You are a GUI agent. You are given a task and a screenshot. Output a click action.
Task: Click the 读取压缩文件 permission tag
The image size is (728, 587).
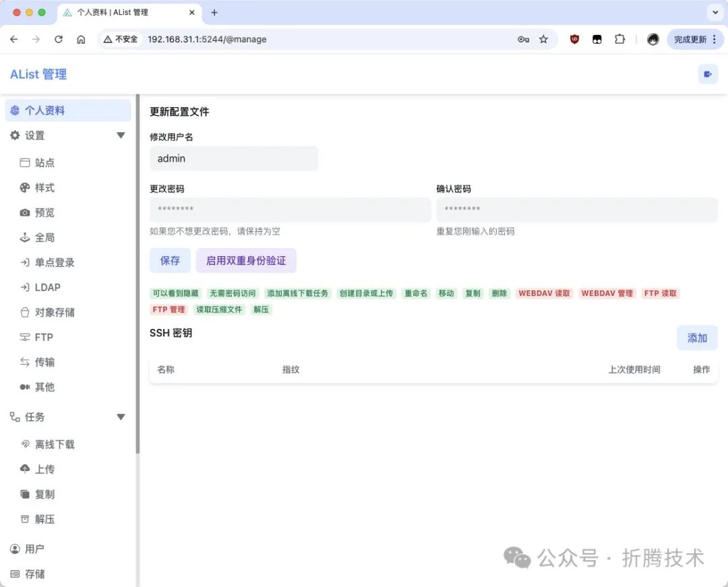coord(219,309)
